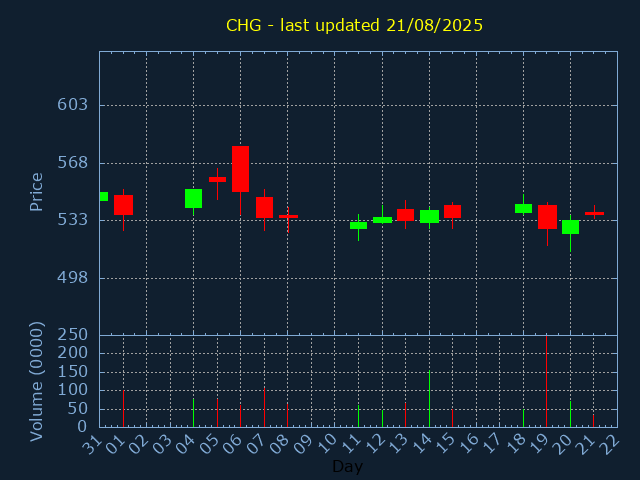Select the partial green candlestick on day 31

[104, 196]
